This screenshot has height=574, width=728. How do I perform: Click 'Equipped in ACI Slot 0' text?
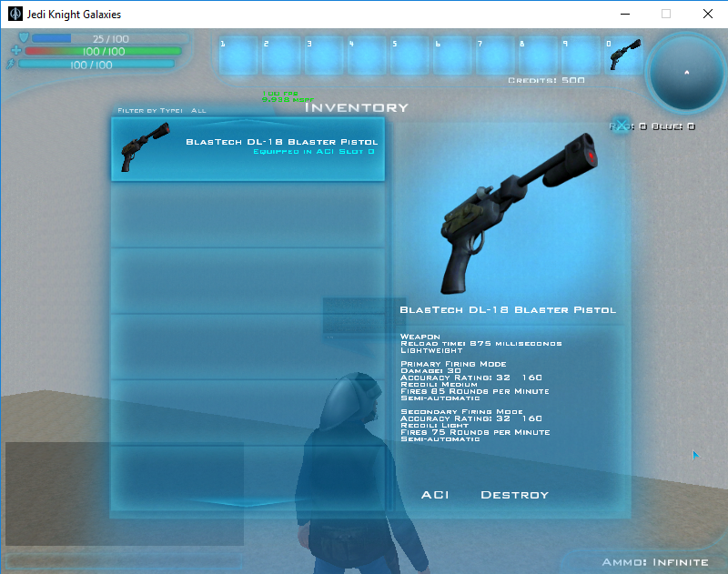click(x=313, y=151)
